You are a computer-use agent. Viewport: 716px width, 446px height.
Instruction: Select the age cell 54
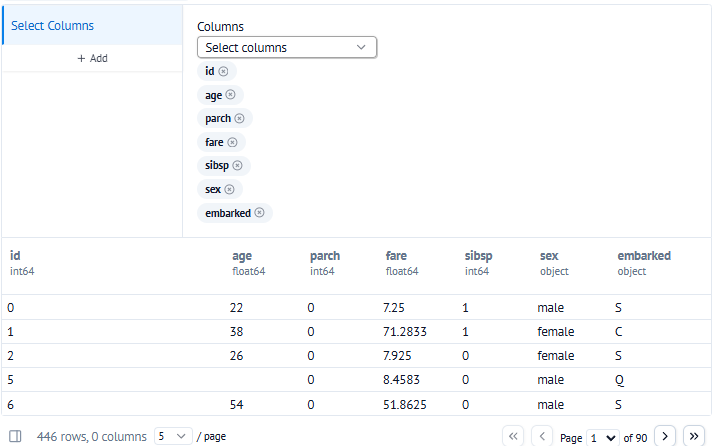237,405
